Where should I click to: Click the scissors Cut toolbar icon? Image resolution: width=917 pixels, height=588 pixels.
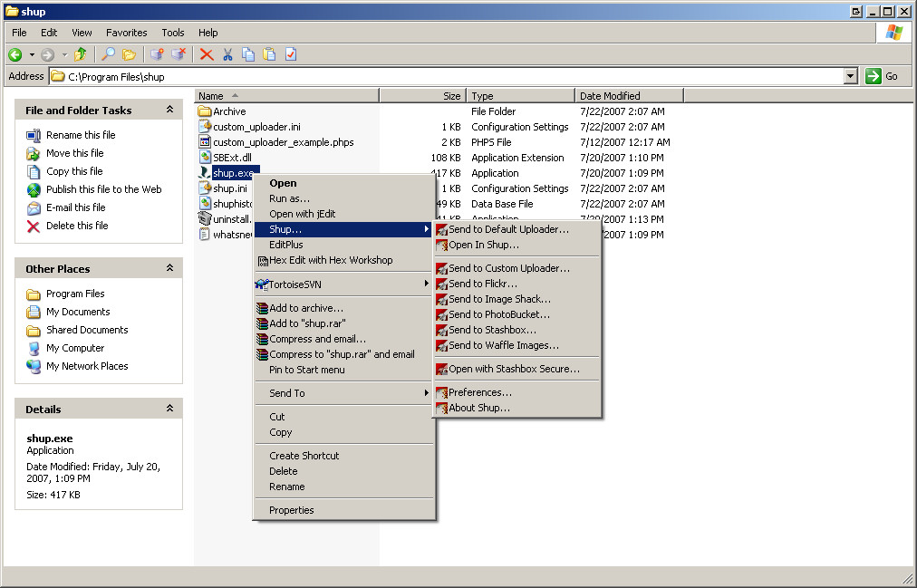click(228, 54)
